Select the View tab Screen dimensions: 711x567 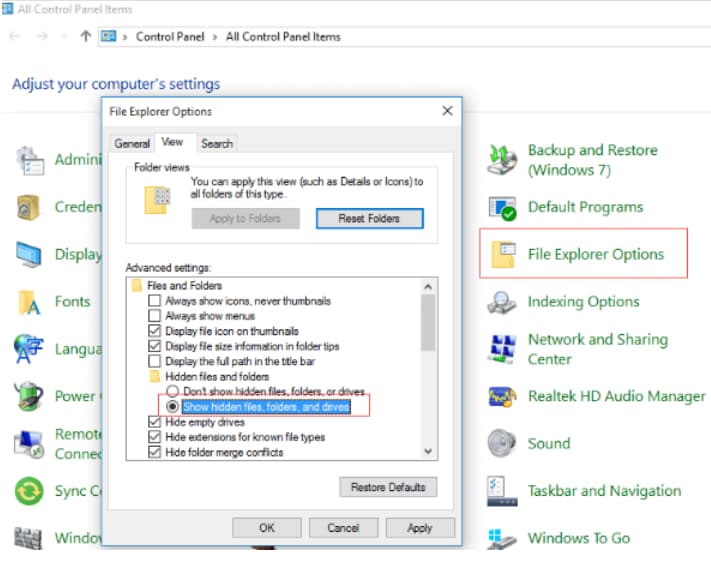(x=172, y=142)
